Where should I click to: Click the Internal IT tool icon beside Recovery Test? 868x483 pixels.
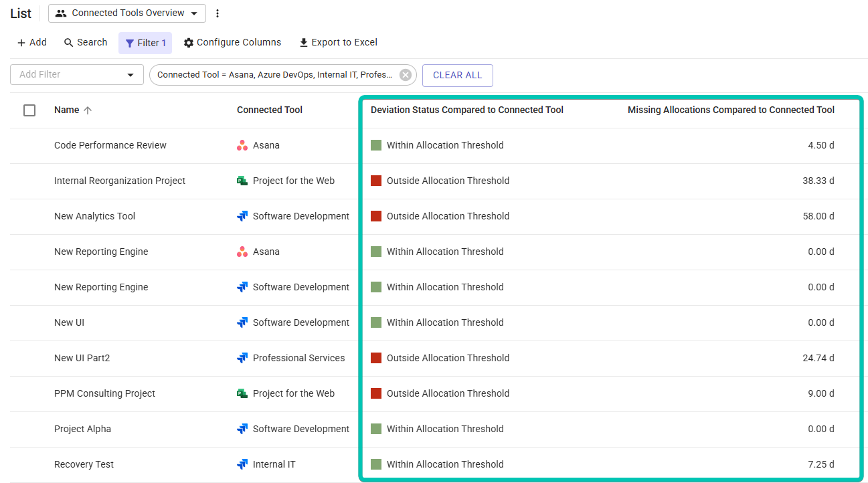coord(243,464)
